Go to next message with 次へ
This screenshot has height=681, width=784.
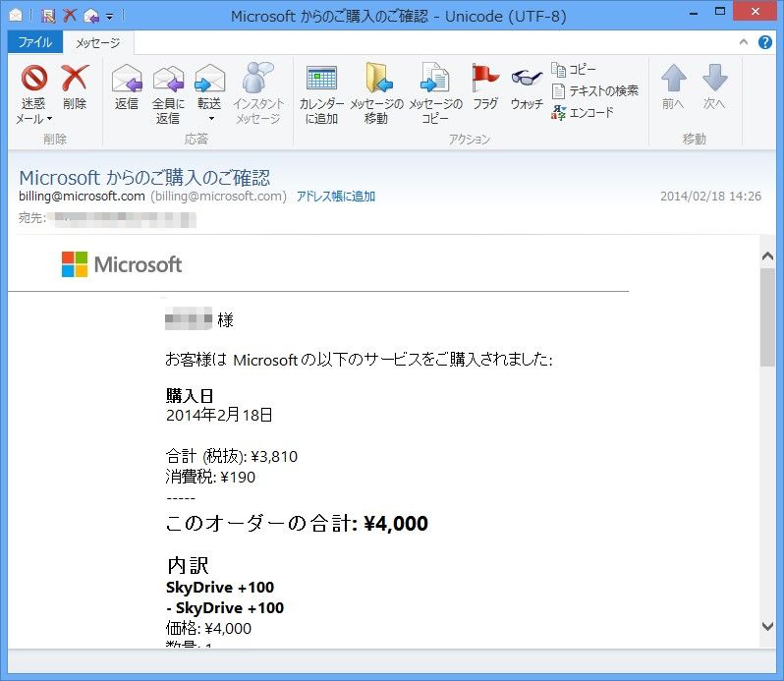click(714, 86)
